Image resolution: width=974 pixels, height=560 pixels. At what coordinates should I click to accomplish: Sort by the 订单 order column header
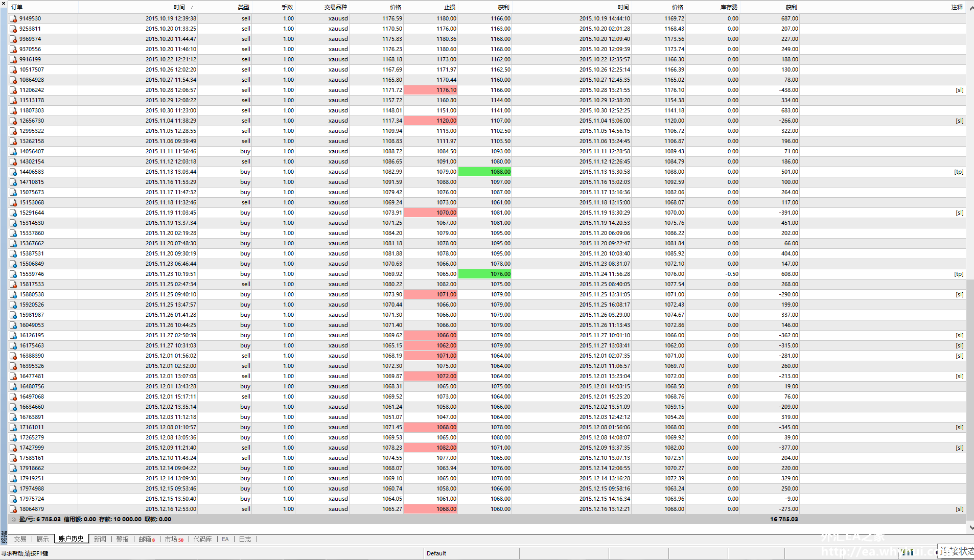click(x=43, y=7)
